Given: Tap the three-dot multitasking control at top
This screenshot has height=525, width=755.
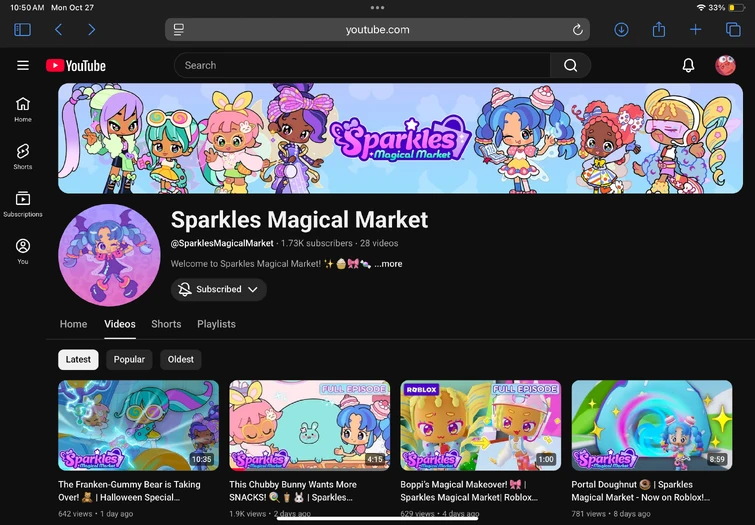Looking at the screenshot, I should 377,7.
